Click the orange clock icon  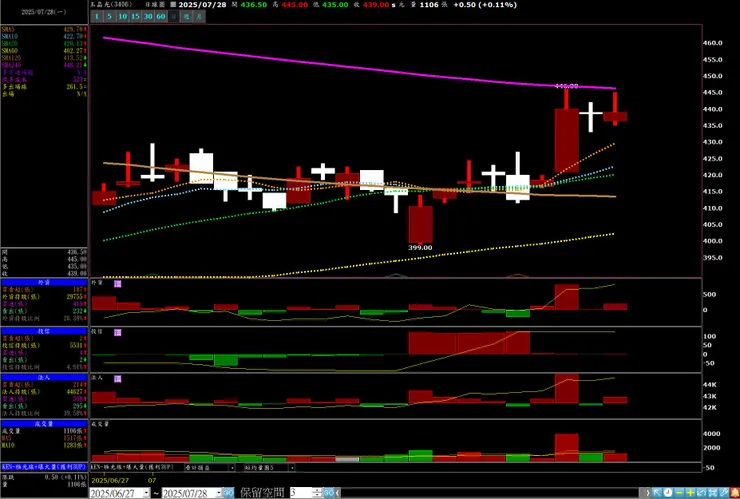(x=668, y=493)
